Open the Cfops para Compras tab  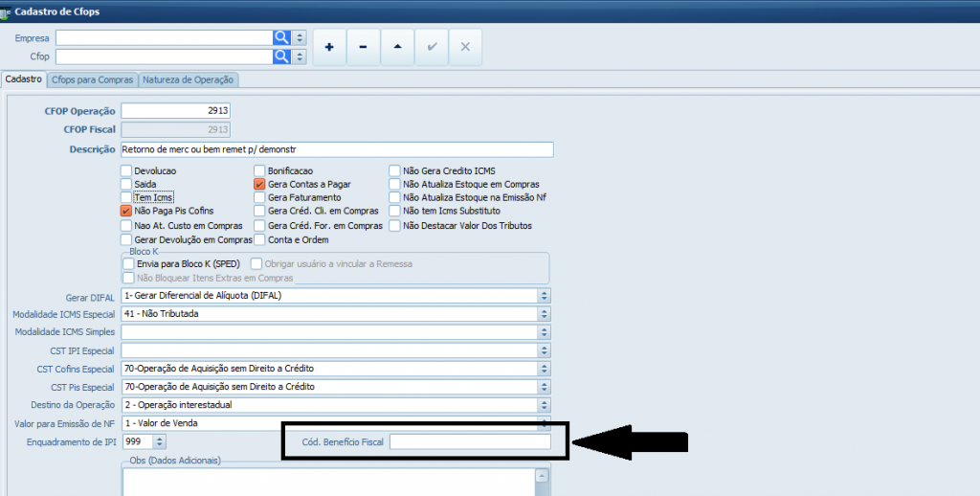[x=93, y=79]
